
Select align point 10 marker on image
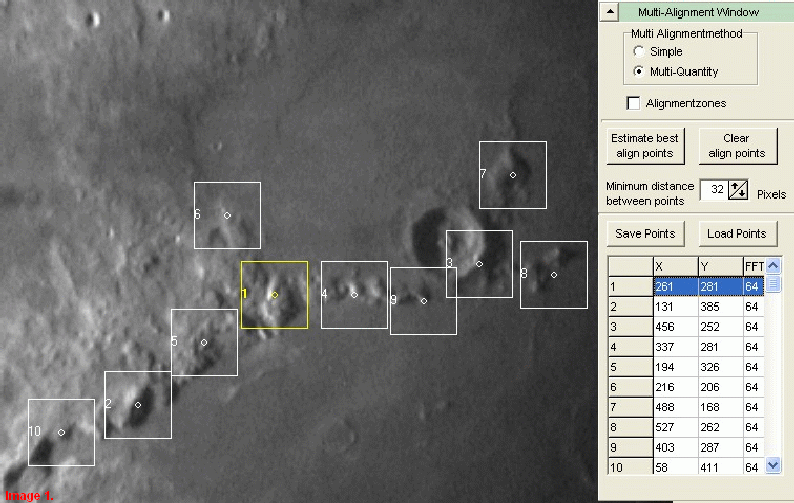click(x=62, y=432)
